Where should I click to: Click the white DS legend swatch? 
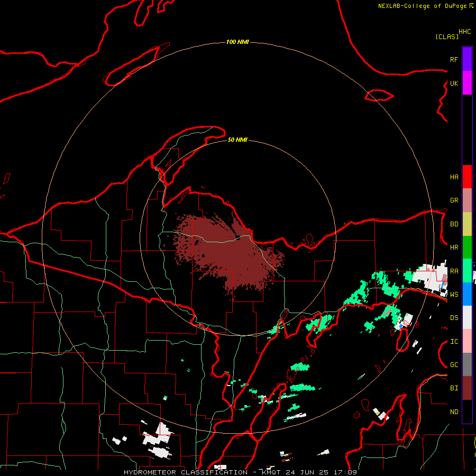[467, 317]
